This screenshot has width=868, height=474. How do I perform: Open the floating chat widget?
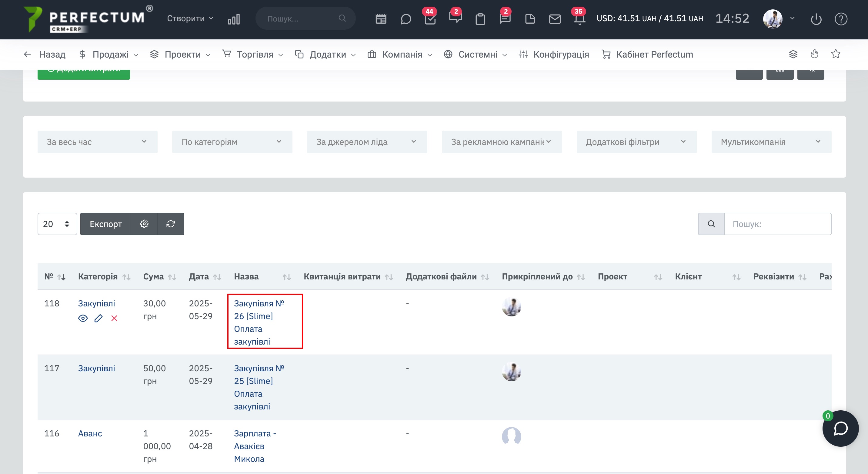point(840,429)
